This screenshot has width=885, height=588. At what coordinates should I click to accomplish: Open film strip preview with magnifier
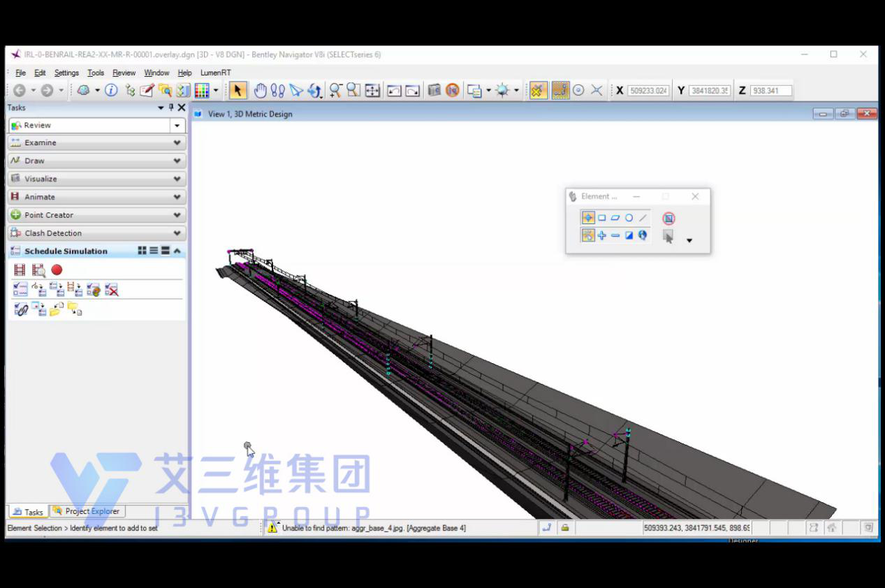pos(38,270)
